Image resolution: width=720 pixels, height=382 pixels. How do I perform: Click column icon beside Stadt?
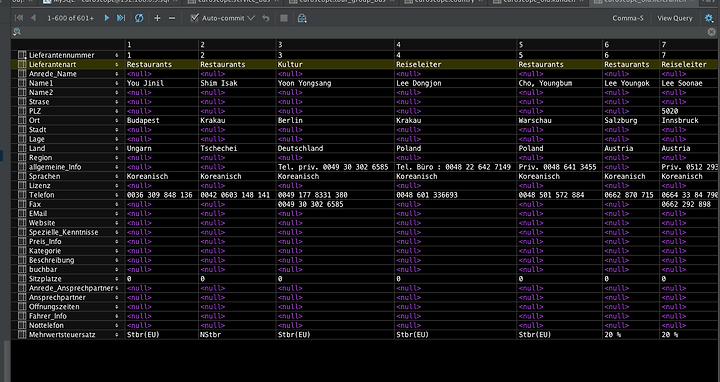pyautogui.click(x=22, y=130)
